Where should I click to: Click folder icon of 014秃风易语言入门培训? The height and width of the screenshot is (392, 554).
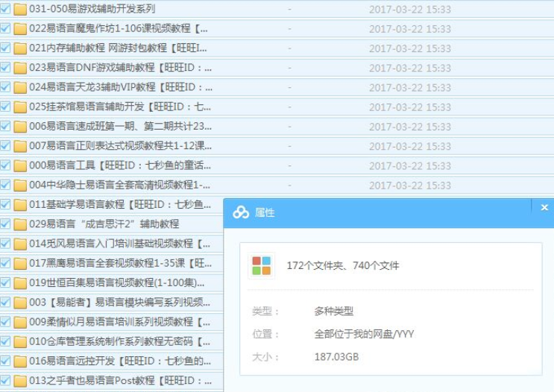20,244
